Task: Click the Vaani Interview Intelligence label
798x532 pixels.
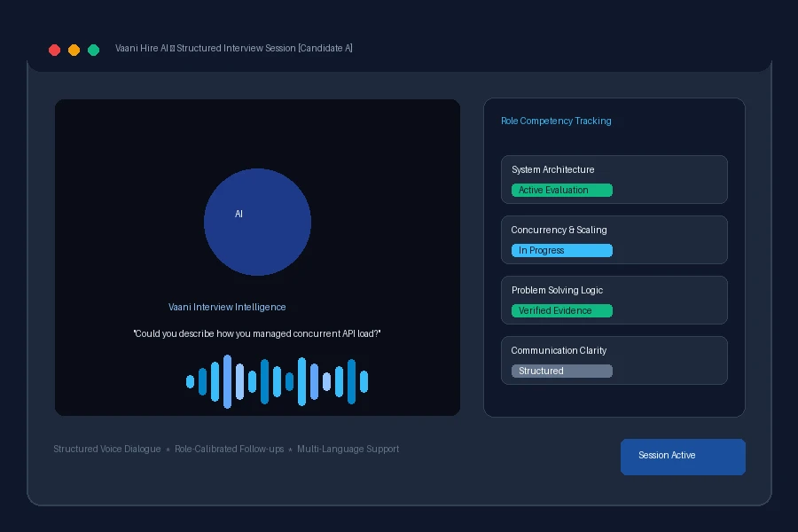Action: coord(227,307)
